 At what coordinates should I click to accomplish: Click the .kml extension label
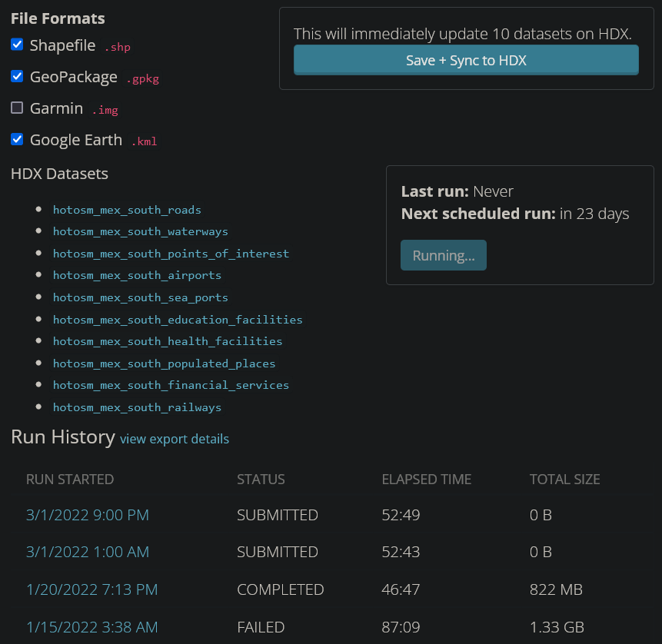(x=144, y=141)
